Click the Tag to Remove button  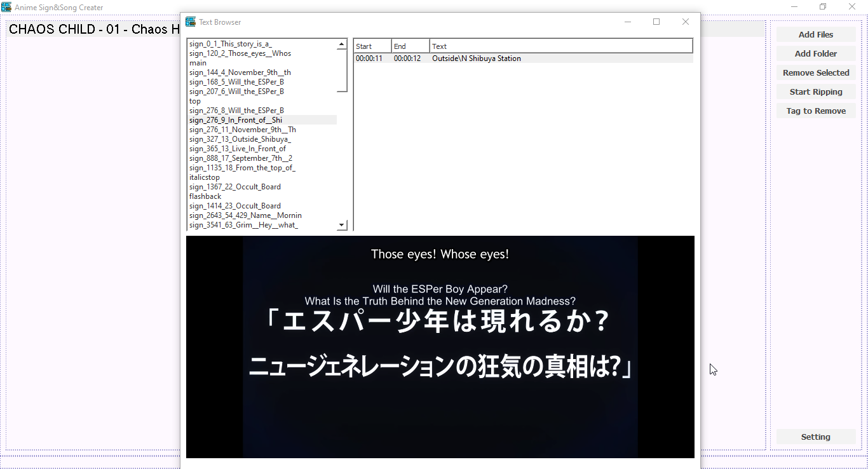pyautogui.click(x=816, y=111)
